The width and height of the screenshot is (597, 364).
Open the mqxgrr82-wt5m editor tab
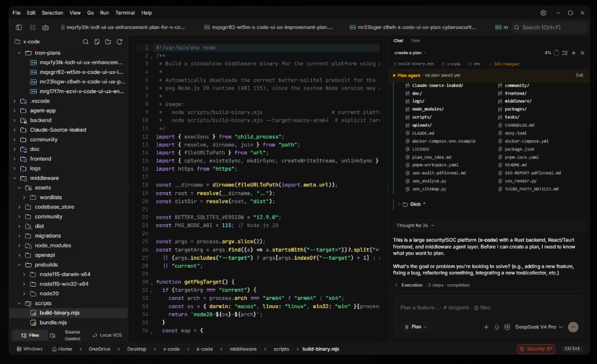(268, 27)
